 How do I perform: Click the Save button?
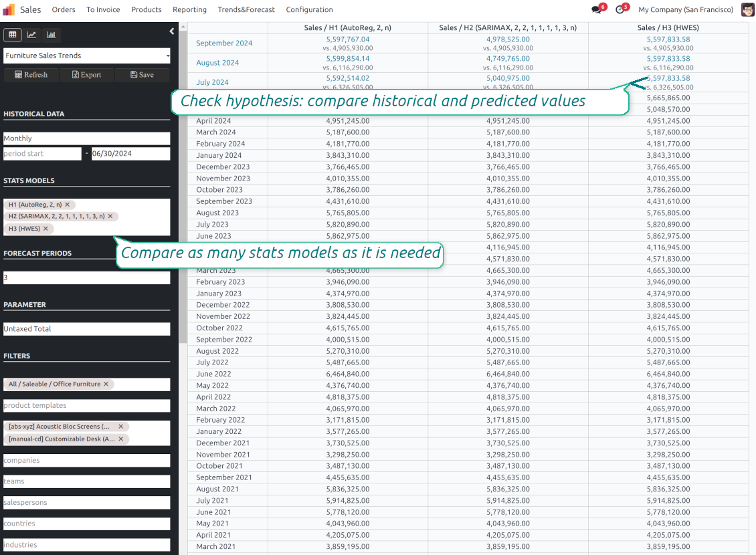point(143,75)
